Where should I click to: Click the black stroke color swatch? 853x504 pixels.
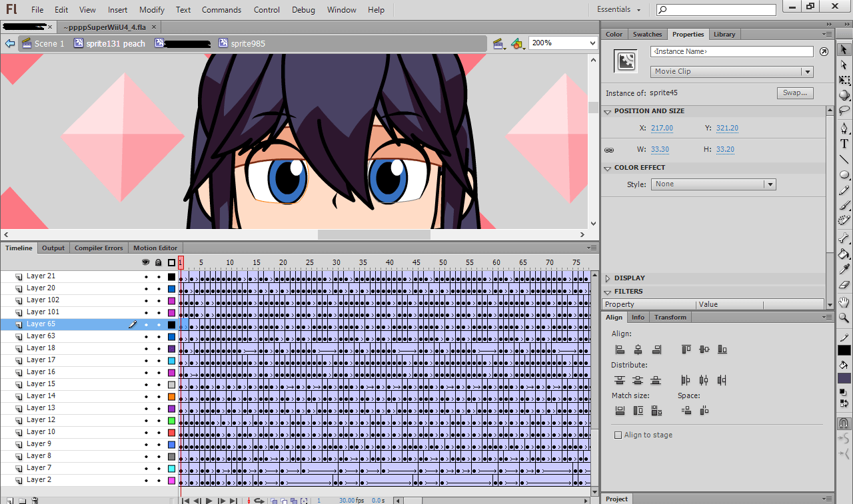[844, 350]
